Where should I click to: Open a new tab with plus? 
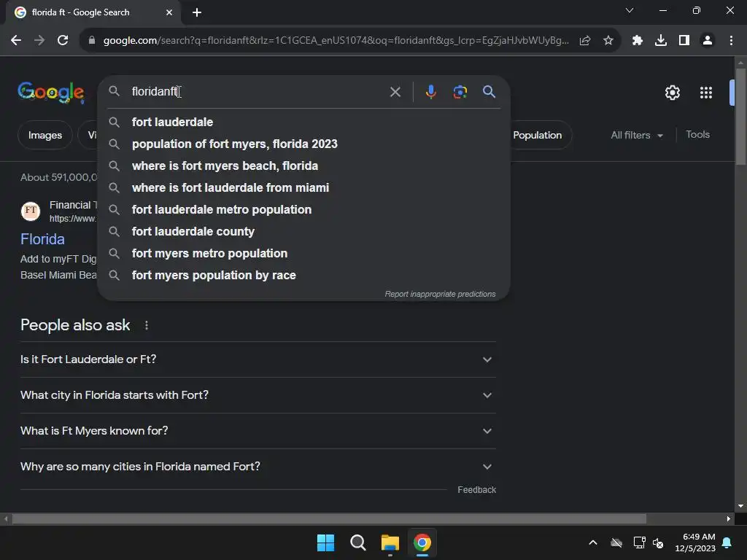point(197,12)
